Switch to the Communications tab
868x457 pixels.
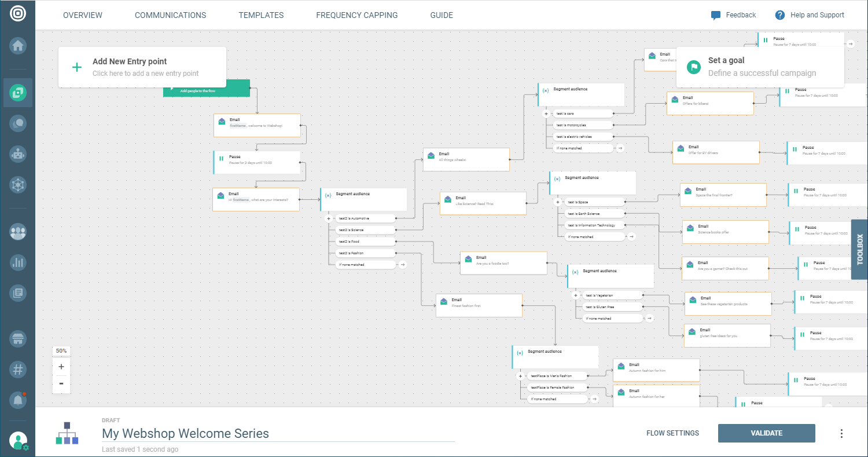click(170, 15)
